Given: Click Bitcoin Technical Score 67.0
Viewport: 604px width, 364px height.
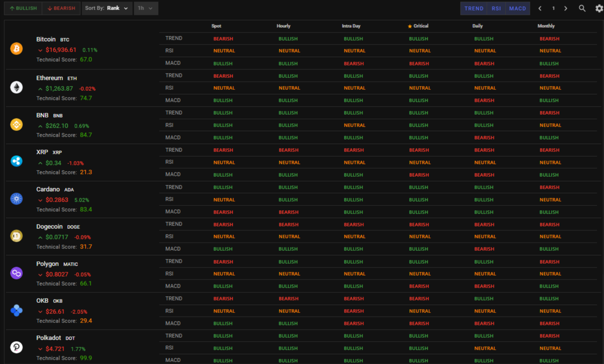Looking at the screenshot, I should 86,59.
